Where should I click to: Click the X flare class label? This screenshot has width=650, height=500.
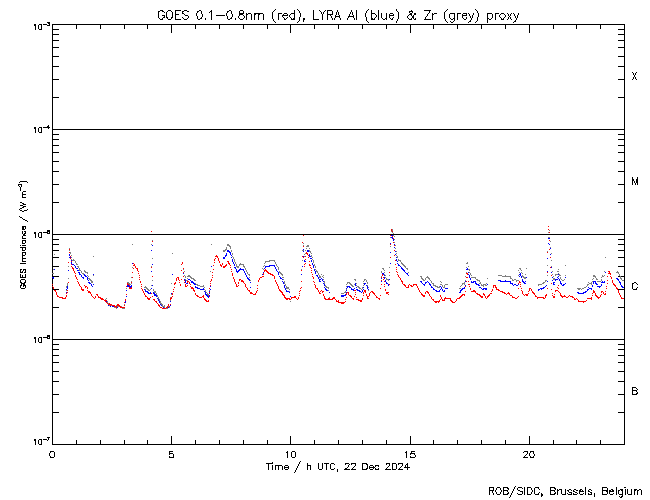[x=634, y=77]
